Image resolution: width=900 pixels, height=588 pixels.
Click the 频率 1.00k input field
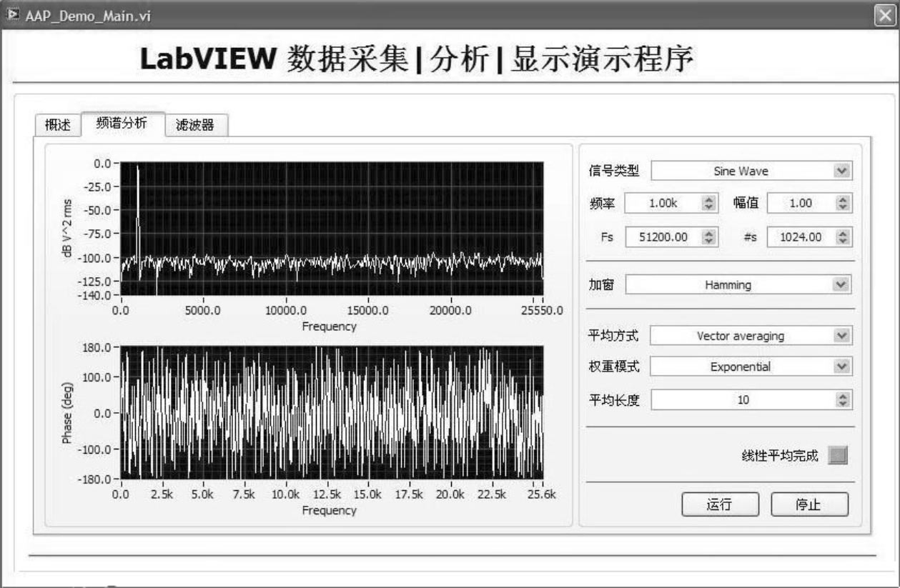[663, 204]
